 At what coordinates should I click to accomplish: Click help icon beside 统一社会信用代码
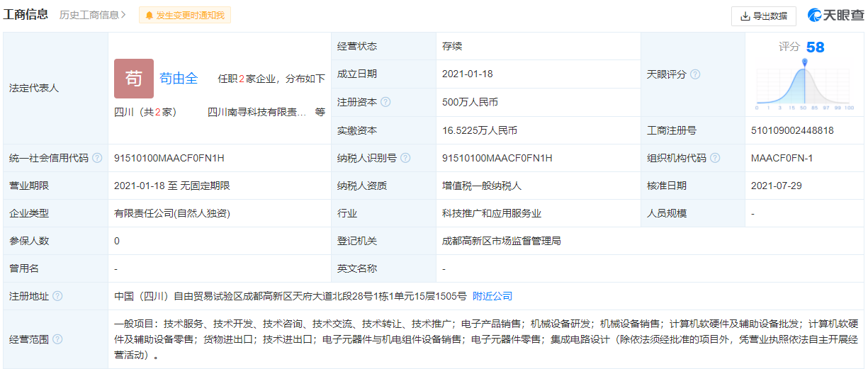(97, 158)
